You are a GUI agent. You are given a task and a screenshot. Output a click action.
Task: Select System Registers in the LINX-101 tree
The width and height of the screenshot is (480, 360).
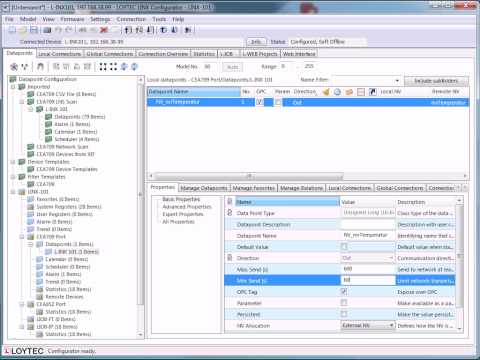(x=69, y=207)
